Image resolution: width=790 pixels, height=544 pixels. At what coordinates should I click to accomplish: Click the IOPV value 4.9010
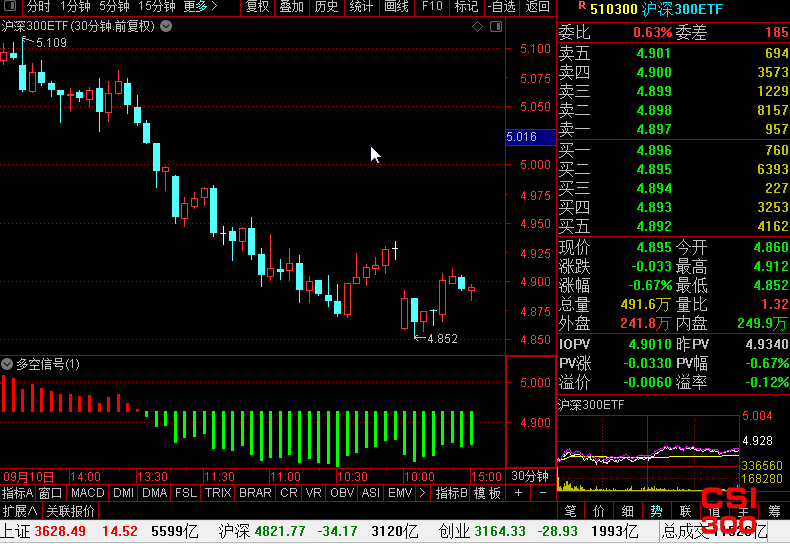(x=650, y=344)
